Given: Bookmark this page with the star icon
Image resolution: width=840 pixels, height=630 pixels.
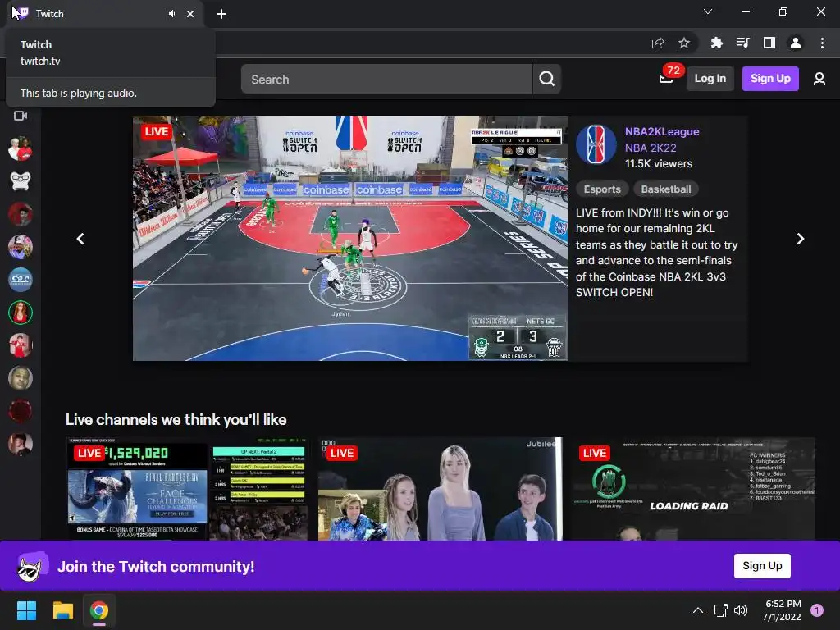Looking at the screenshot, I should (x=683, y=43).
